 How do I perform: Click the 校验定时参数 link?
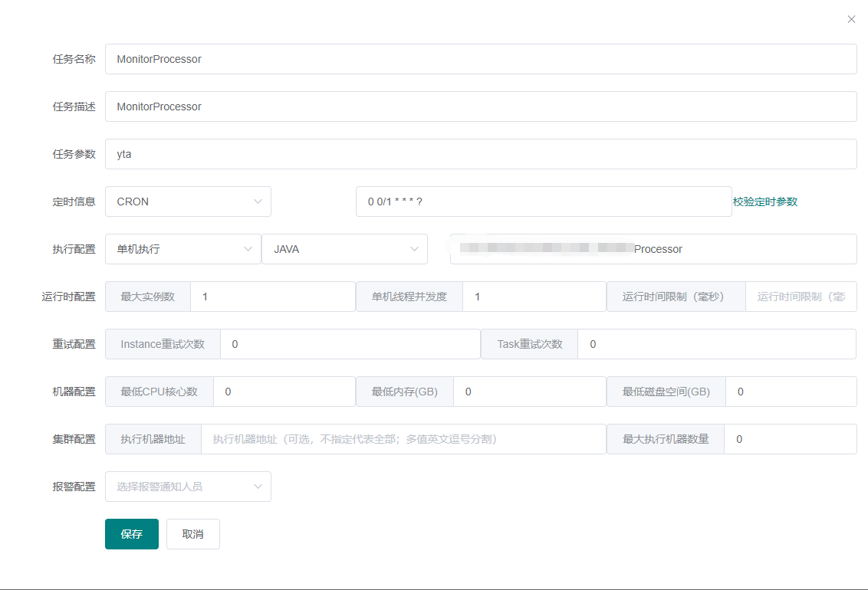[765, 202]
